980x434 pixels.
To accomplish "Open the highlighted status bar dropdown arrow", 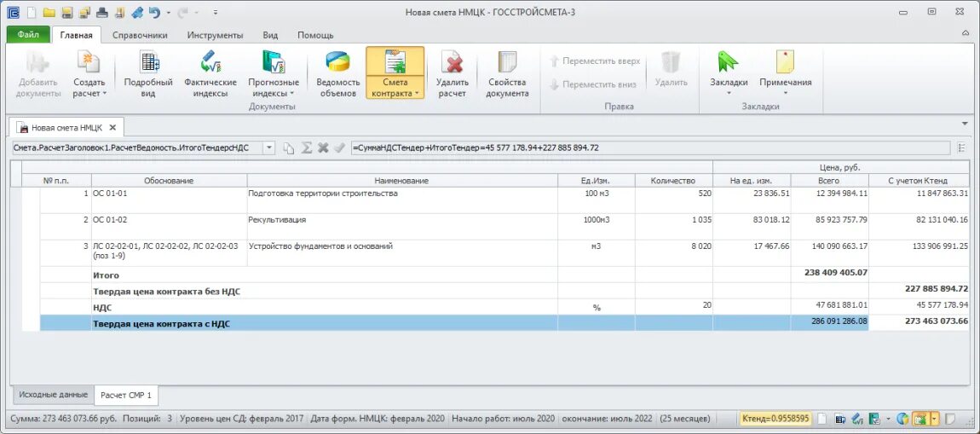I will tap(935, 419).
